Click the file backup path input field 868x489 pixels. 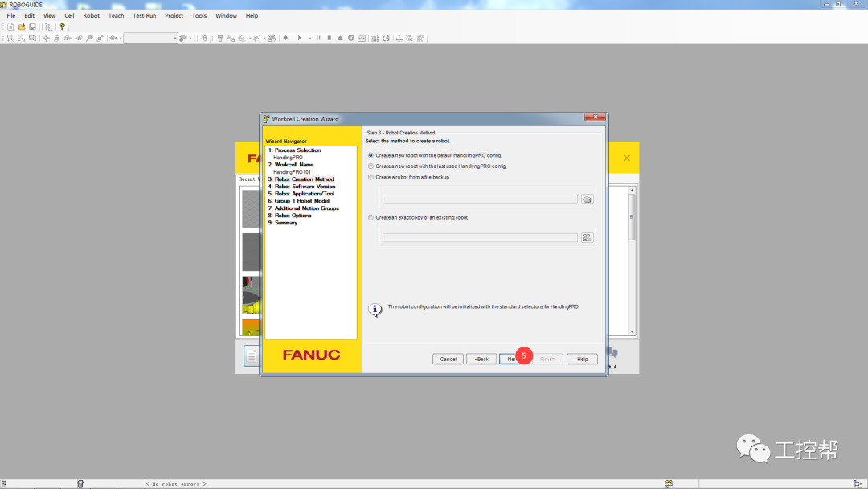point(480,199)
